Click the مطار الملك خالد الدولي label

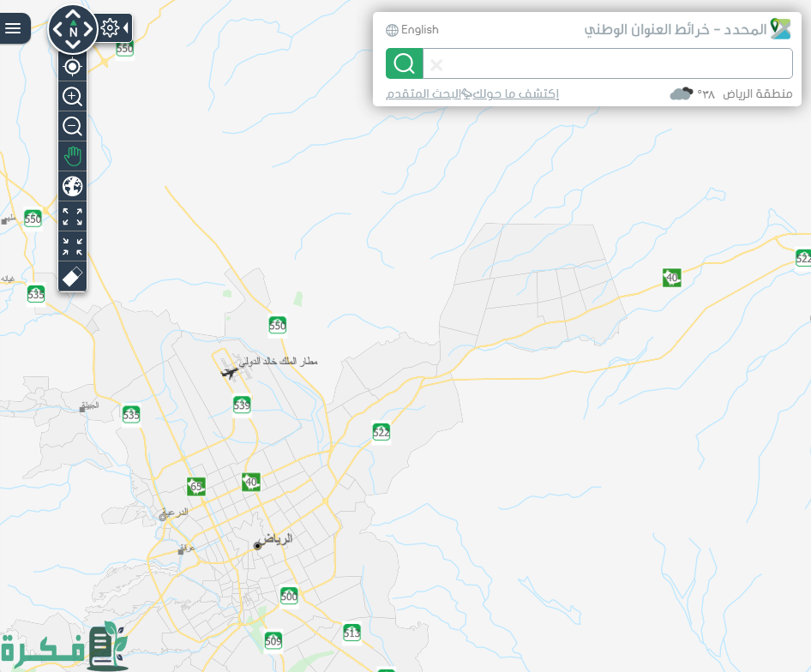pos(279,361)
